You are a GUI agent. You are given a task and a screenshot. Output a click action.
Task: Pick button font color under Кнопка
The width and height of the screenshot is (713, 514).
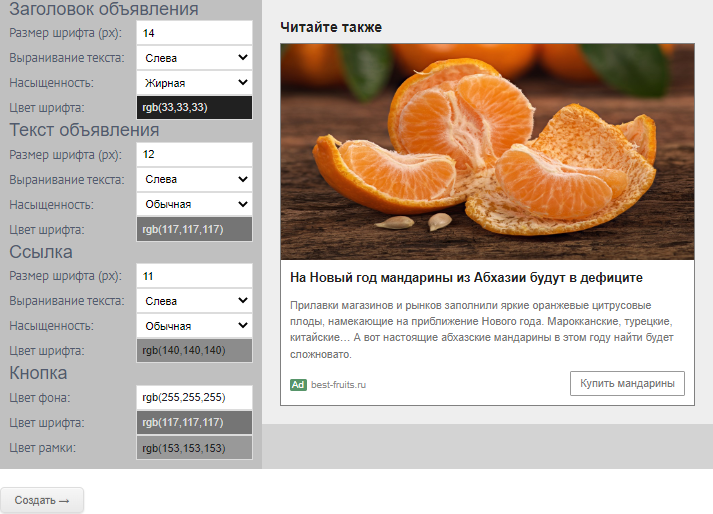pos(194,422)
